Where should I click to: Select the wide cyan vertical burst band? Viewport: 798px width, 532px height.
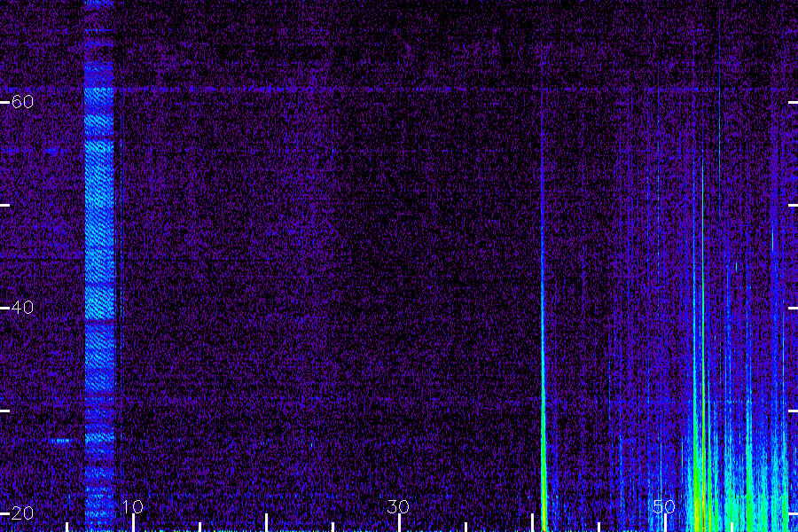(x=99, y=265)
